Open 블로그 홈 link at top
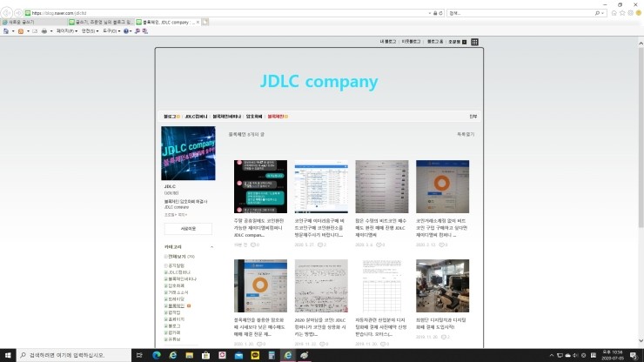 tap(435, 42)
